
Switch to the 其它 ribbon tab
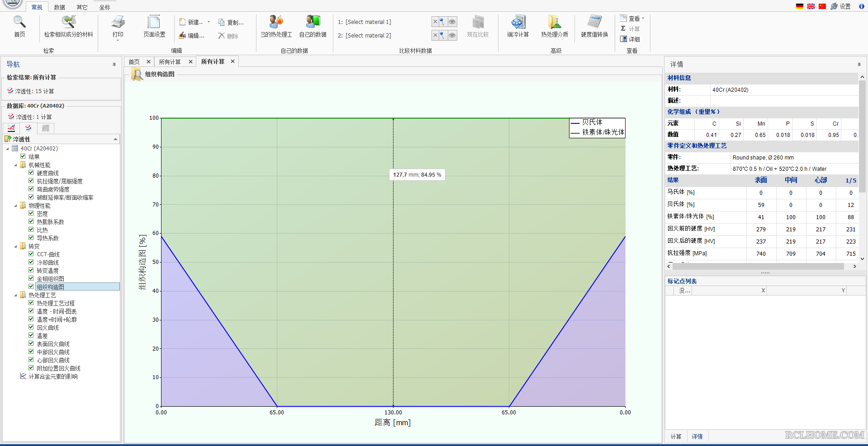coord(82,7)
